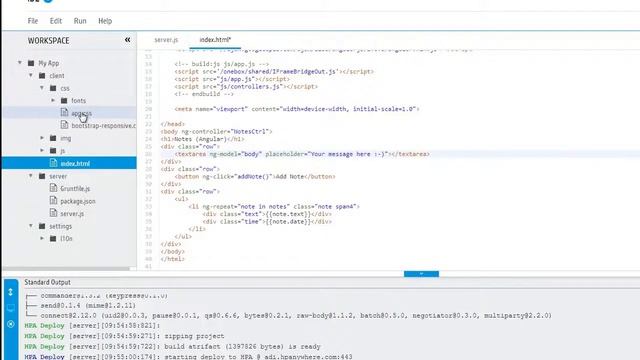
Task: Click the 'zipping project' log line
Action: click(124, 336)
